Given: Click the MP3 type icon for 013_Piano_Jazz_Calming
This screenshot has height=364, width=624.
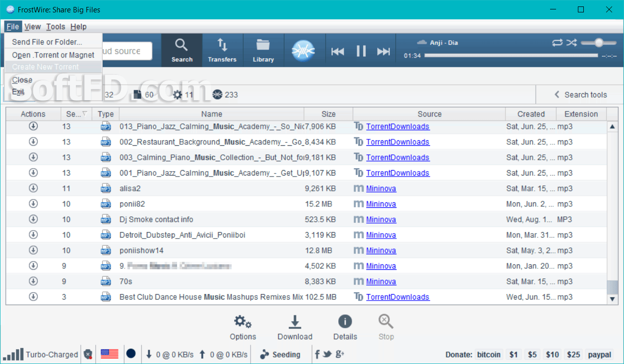Looking at the screenshot, I should [106, 126].
